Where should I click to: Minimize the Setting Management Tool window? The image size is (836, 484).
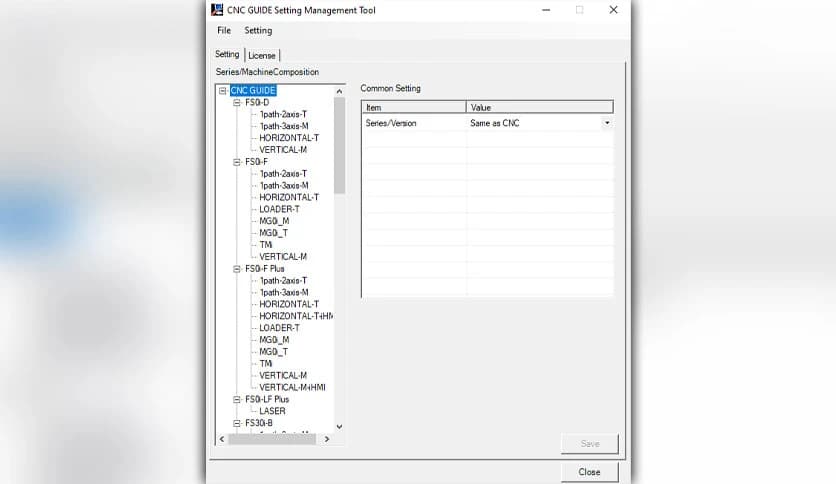546,10
